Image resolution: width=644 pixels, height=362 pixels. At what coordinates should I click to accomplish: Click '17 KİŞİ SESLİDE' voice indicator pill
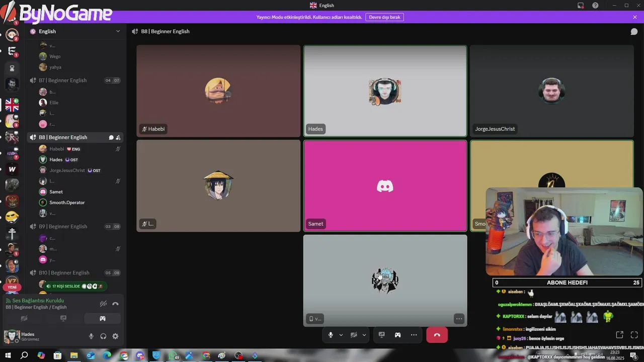(x=75, y=286)
